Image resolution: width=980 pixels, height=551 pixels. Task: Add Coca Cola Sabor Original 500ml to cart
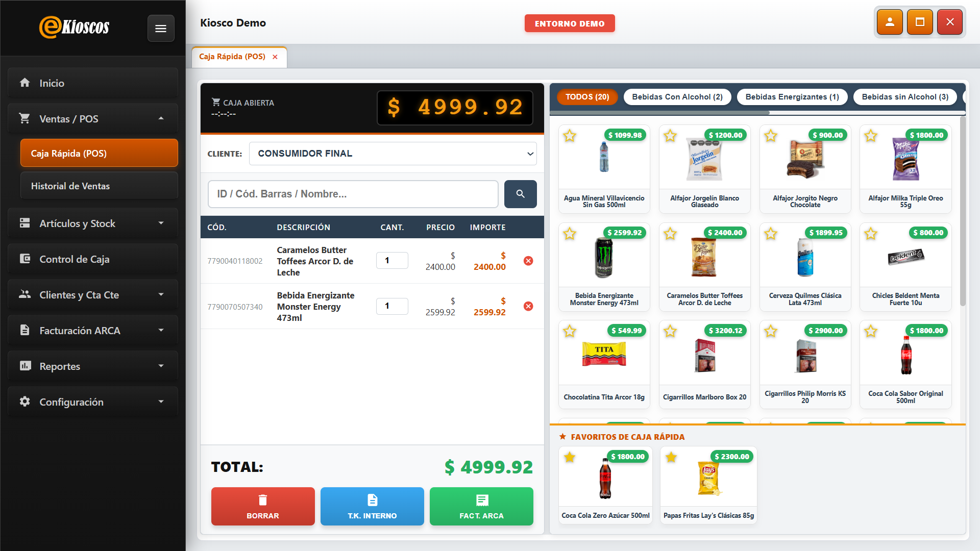tap(905, 364)
